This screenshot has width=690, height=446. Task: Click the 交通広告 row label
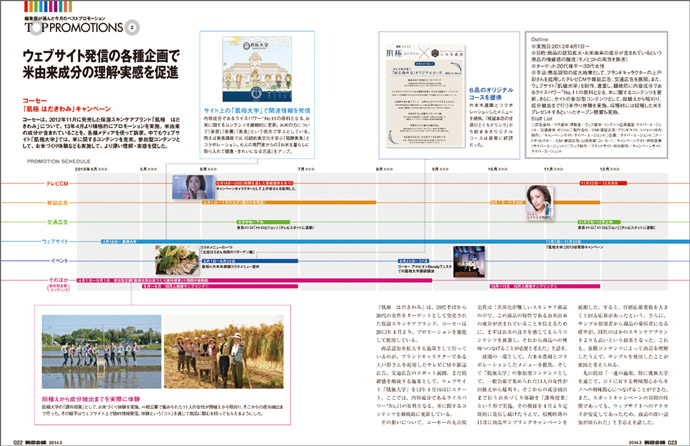pos(57,222)
